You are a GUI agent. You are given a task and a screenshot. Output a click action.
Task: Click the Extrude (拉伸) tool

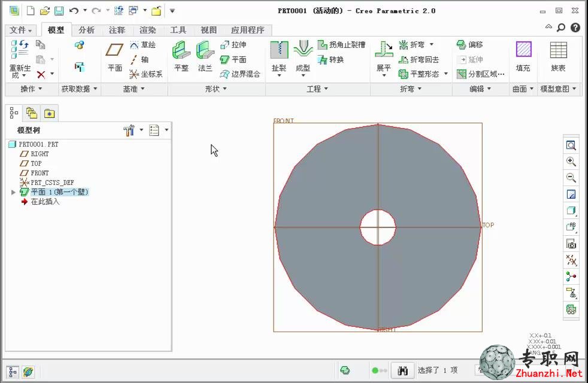coord(234,45)
